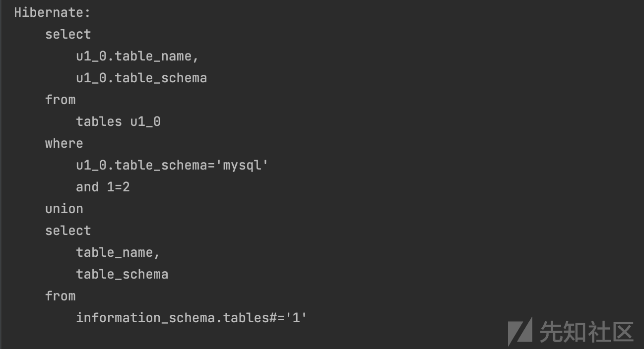The width and height of the screenshot is (644, 349).
Task: Click the first select keyword
Action: (x=68, y=35)
